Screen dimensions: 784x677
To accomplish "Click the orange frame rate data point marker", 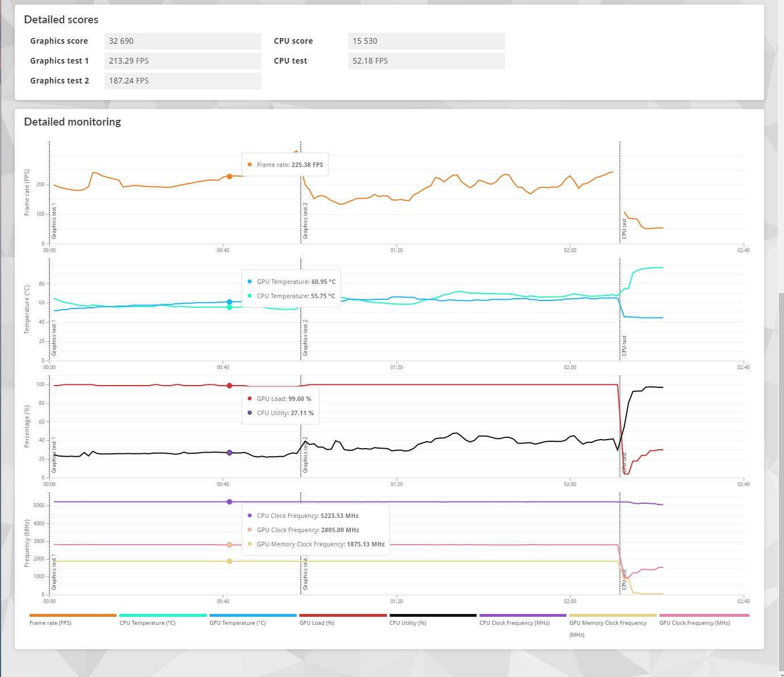I will [230, 177].
